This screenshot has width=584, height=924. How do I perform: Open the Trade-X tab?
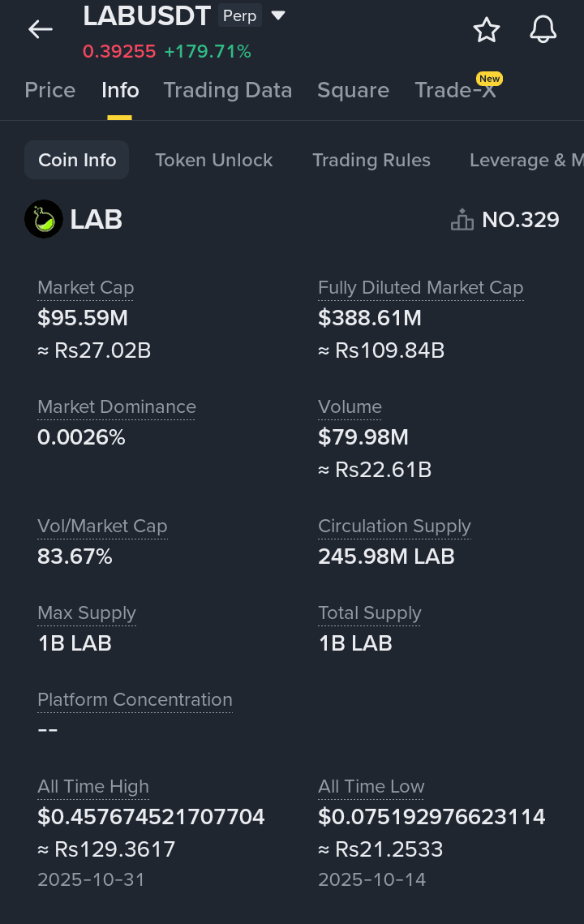click(x=455, y=90)
